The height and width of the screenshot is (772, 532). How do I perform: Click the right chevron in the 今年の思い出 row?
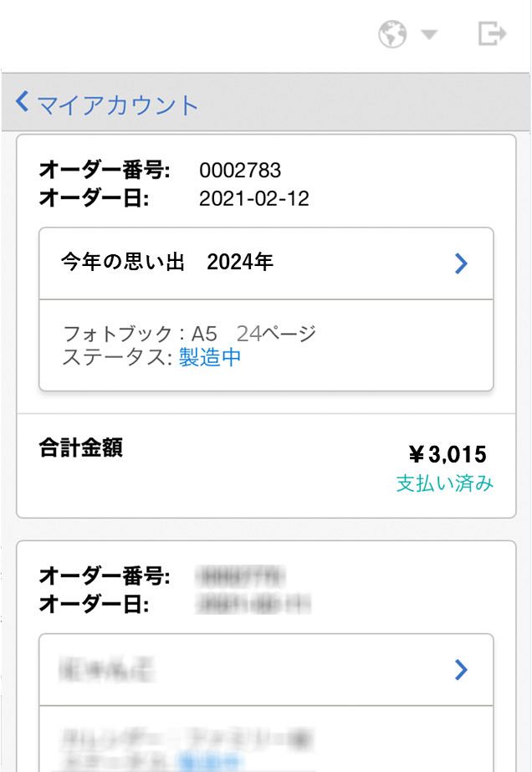point(461,263)
